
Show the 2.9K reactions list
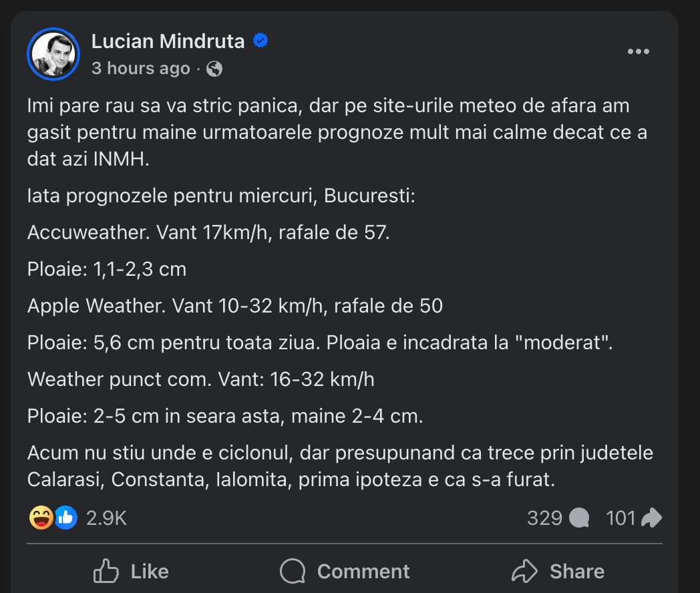[x=106, y=518]
